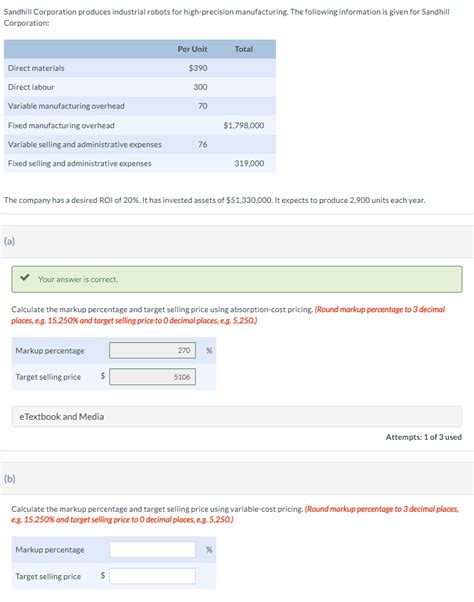The height and width of the screenshot is (602, 474).
Task: Click the part (b) Markup percentage input field
Action: [x=152, y=549]
